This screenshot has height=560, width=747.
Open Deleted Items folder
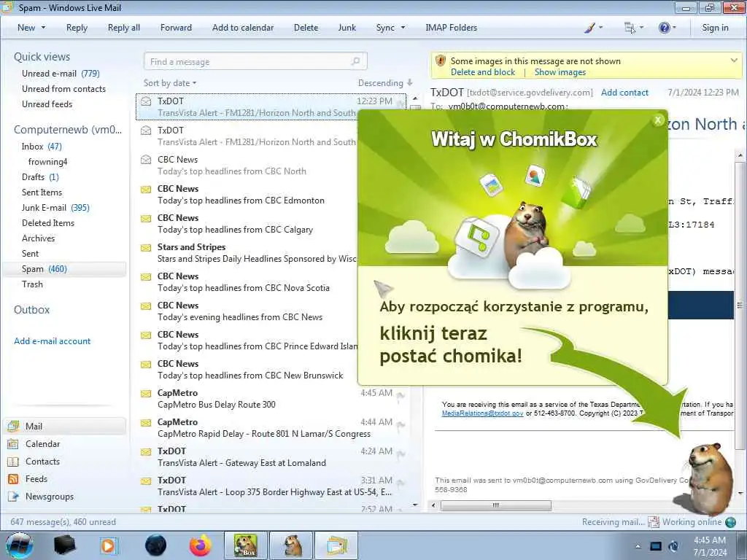tap(48, 222)
